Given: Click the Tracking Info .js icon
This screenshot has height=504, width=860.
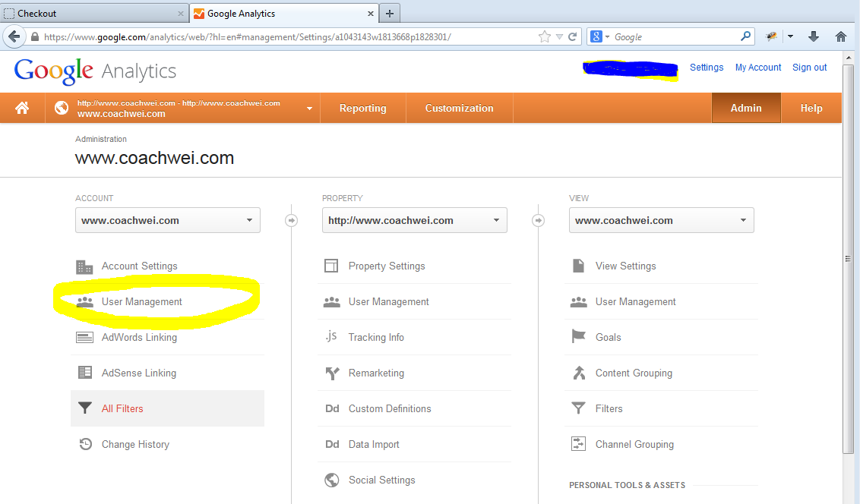Looking at the screenshot, I should pos(331,337).
